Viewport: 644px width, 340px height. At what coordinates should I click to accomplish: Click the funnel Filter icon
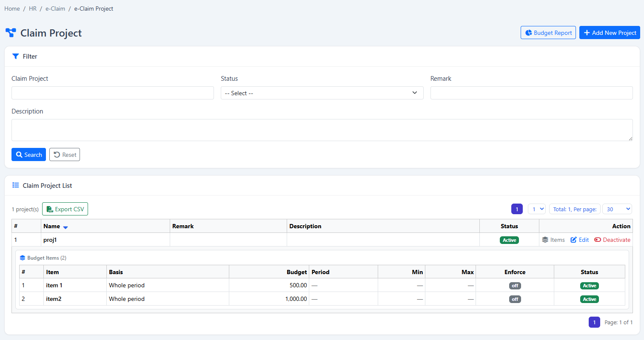16,56
